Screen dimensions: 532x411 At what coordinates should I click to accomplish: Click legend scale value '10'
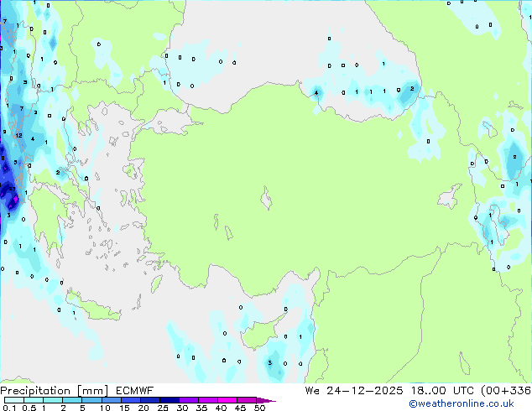tap(105, 408)
